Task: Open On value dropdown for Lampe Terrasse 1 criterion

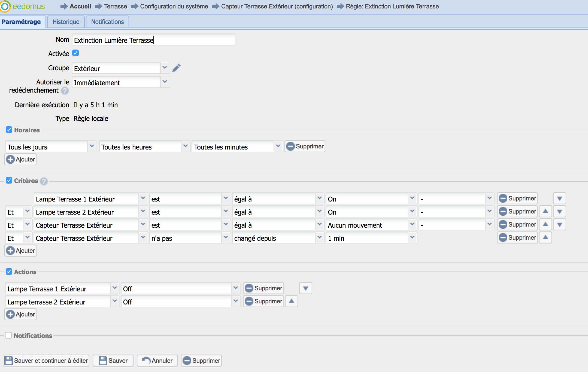Action: point(412,199)
